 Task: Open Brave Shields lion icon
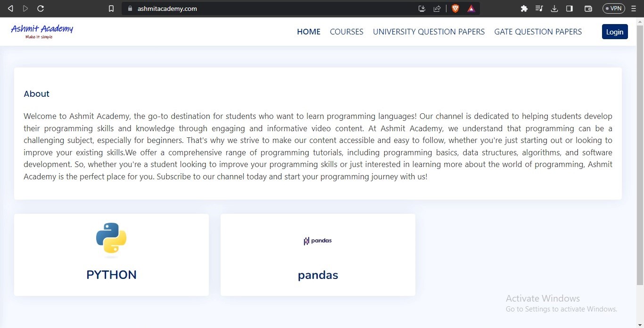point(455,8)
